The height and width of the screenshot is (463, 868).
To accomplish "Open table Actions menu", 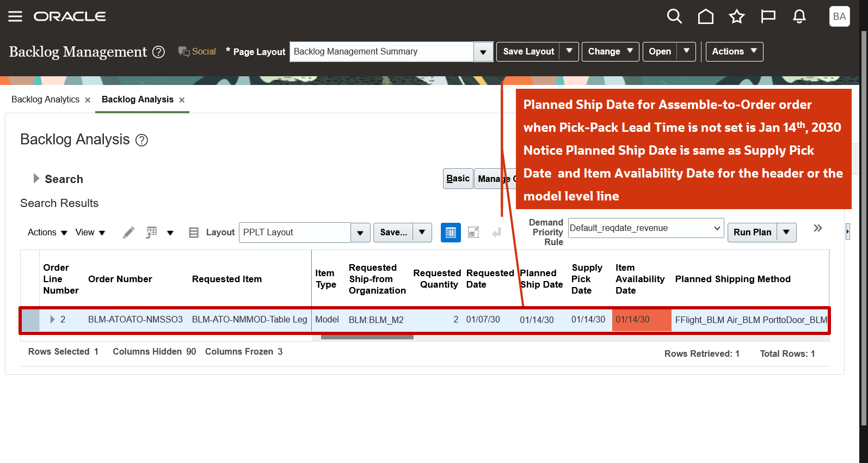I will (47, 233).
